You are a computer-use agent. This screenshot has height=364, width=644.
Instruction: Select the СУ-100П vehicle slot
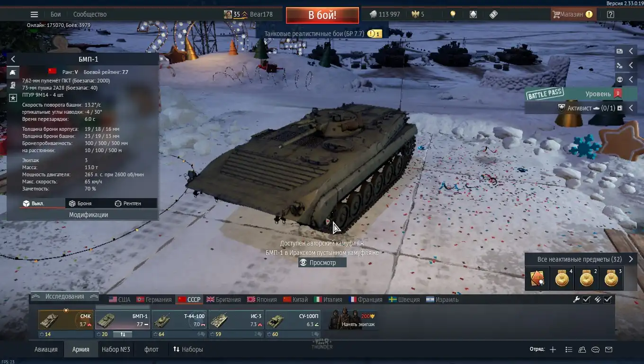293,320
